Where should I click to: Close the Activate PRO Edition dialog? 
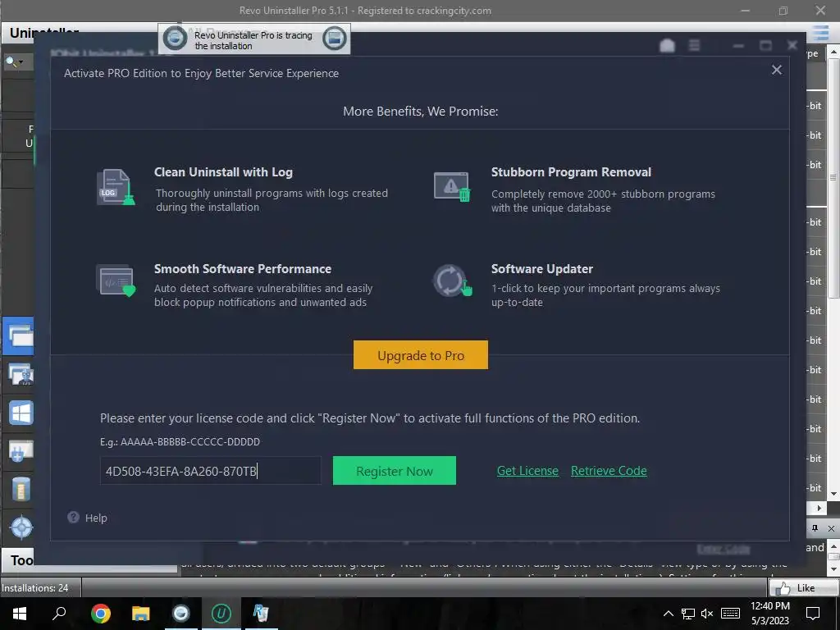tap(777, 70)
